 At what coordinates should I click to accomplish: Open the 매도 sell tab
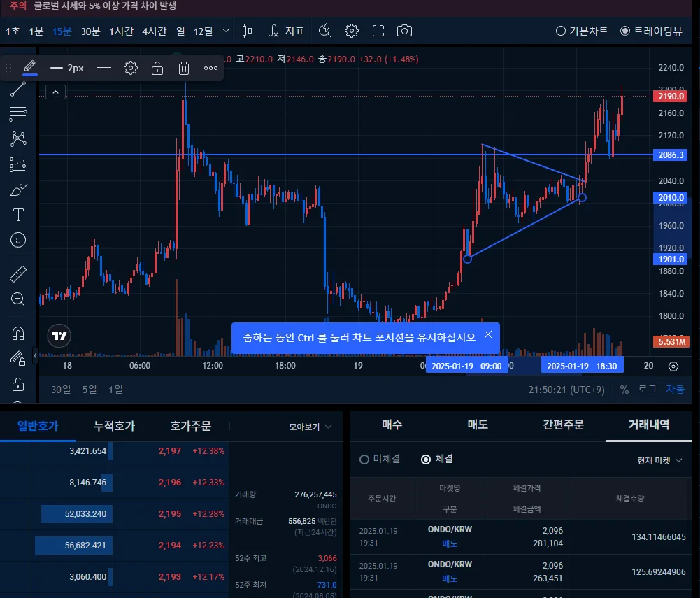coord(478,425)
